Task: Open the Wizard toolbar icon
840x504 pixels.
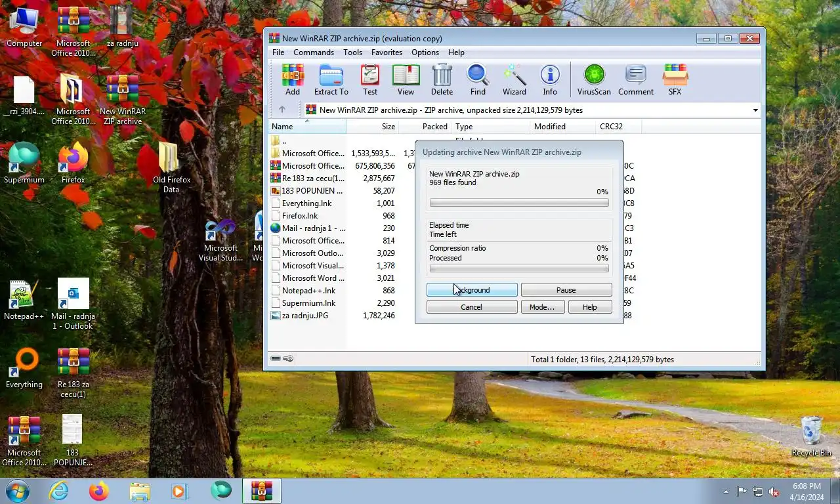Action: pyautogui.click(x=514, y=80)
